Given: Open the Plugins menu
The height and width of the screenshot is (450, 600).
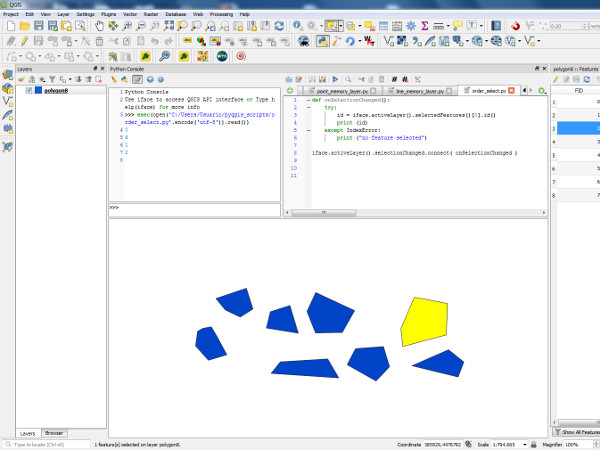Looking at the screenshot, I should click(x=109, y=14).
